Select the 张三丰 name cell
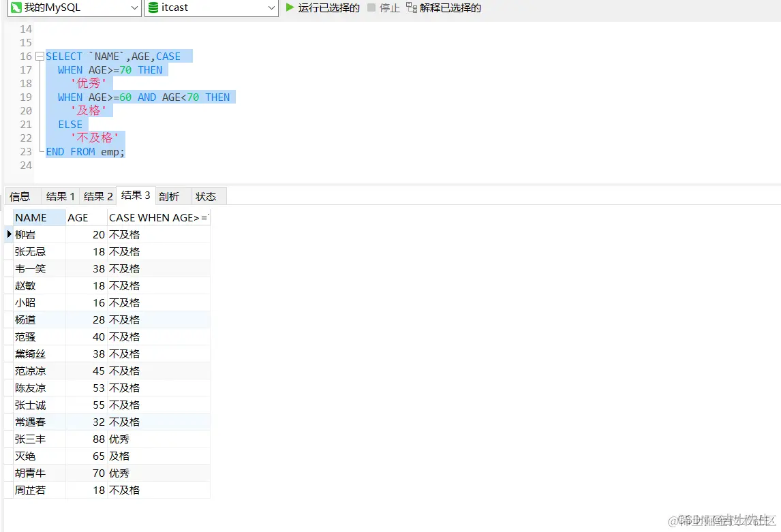781x532 pixels. 40,439
